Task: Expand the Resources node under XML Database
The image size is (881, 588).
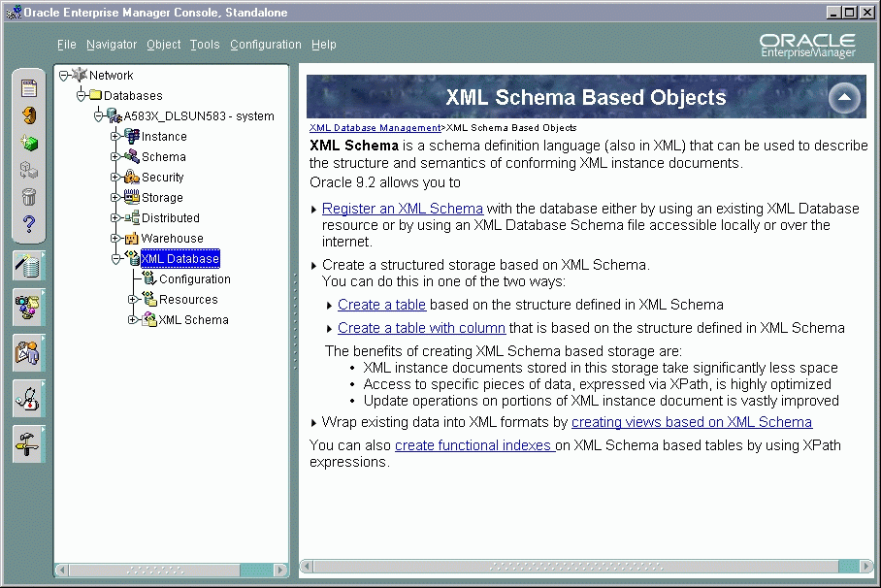Action: (133, 299)
